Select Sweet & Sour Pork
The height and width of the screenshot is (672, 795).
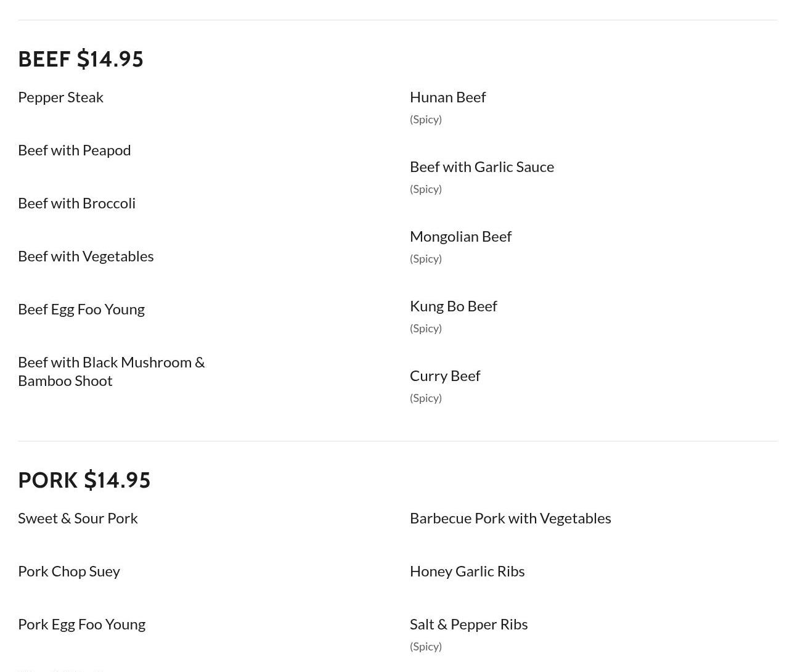point(78,518)
